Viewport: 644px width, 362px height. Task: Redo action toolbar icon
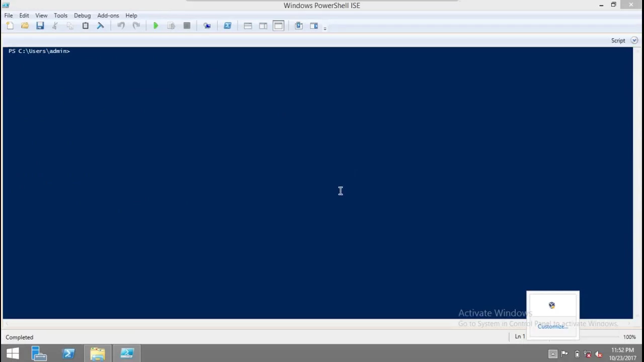point(136,26)
